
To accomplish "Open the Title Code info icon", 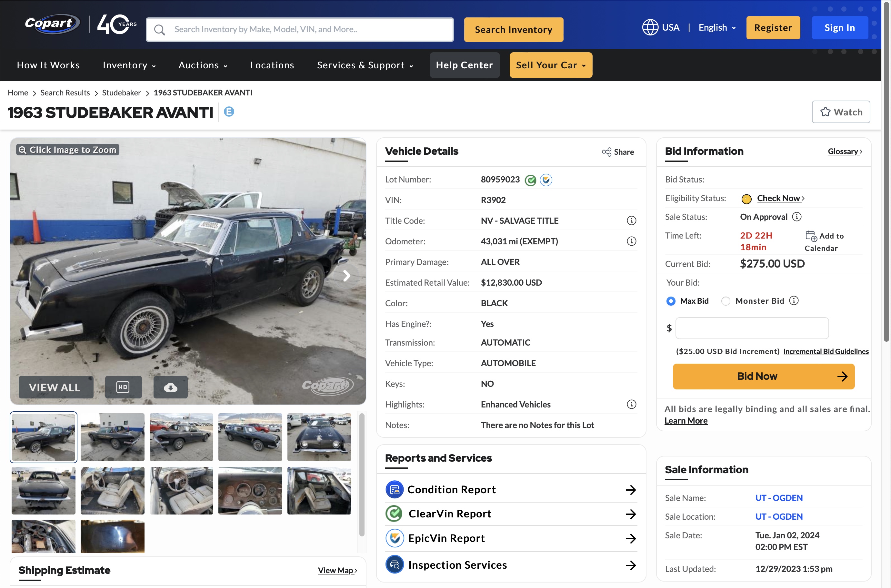I will point(631,220).
